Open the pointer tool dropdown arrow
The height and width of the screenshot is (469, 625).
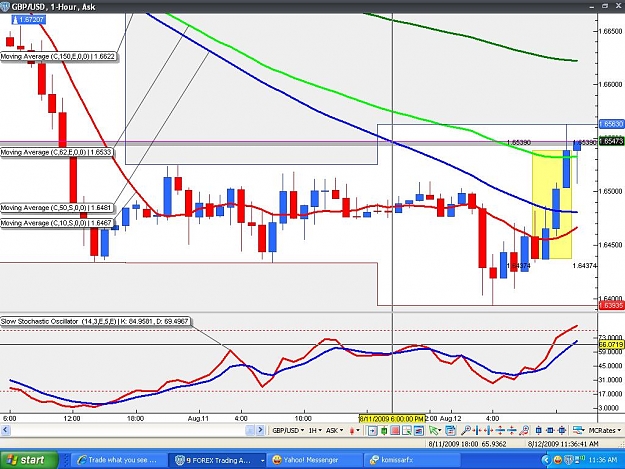(x=440, y=431)
